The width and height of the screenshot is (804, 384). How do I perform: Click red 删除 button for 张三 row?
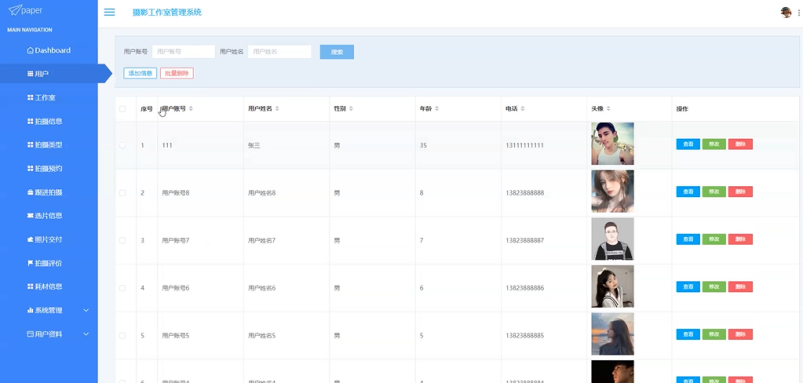[x=740, y=144]
